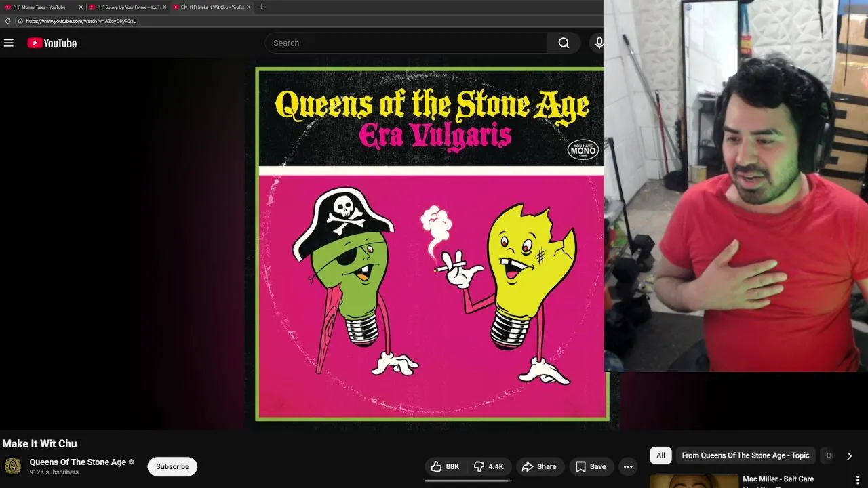
Task: Click the magnifier search button
Action: click(x=564, y=43)
